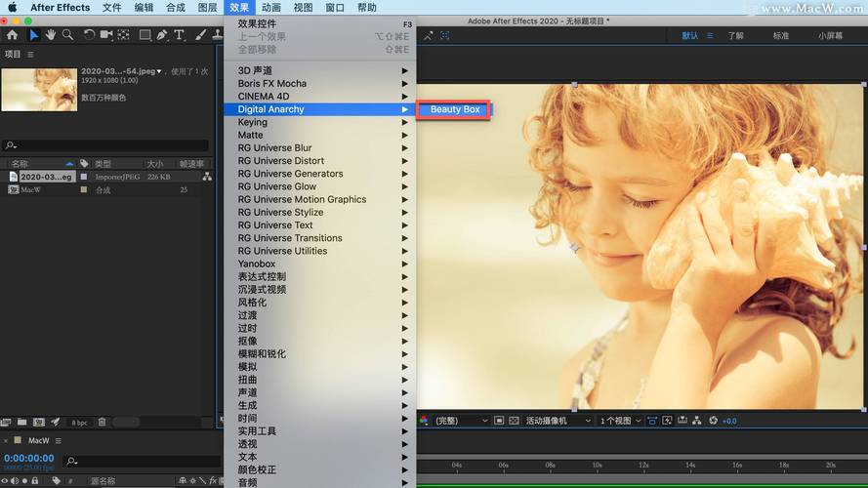
Task: Open the (完整) resolution dropdown
Action: [x=461, y=421]
